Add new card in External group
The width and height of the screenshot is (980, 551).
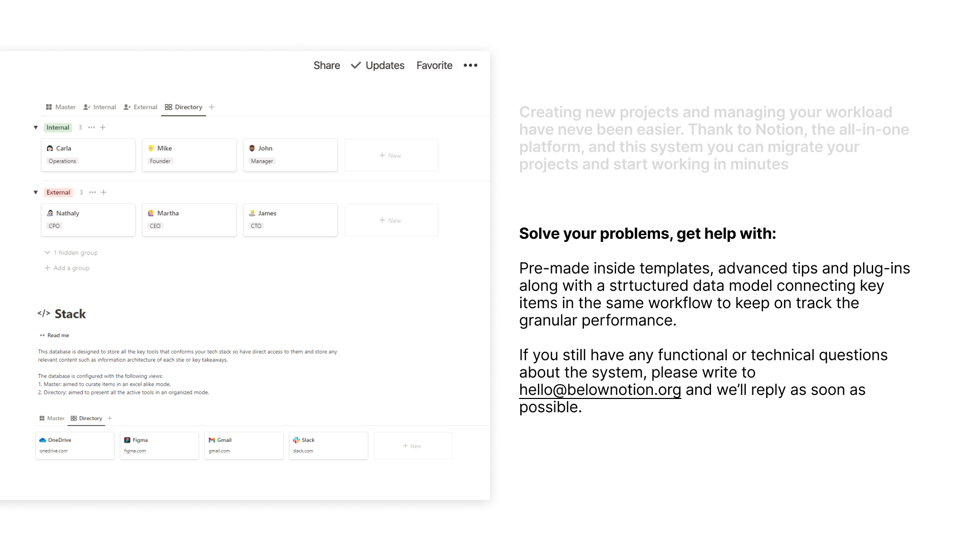(391, 220)
